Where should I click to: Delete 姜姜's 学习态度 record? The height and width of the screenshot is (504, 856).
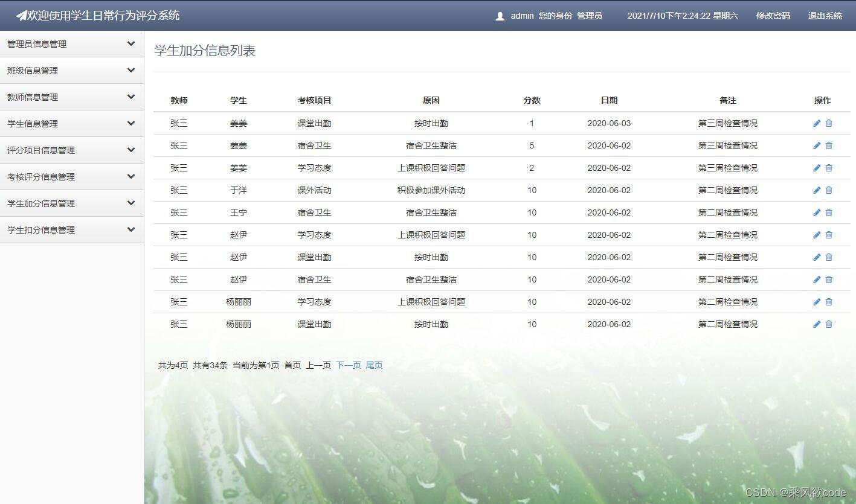(x=828, y=168)
